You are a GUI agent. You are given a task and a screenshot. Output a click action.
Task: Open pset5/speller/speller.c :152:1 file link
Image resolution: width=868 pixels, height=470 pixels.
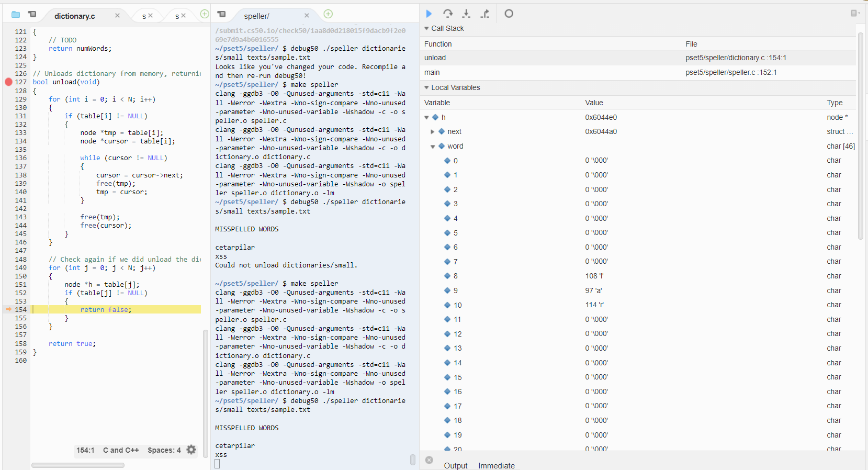(731, 72)
